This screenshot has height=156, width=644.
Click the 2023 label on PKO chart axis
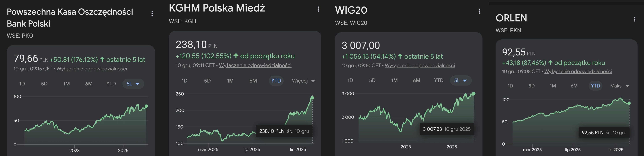pos(74,150)
